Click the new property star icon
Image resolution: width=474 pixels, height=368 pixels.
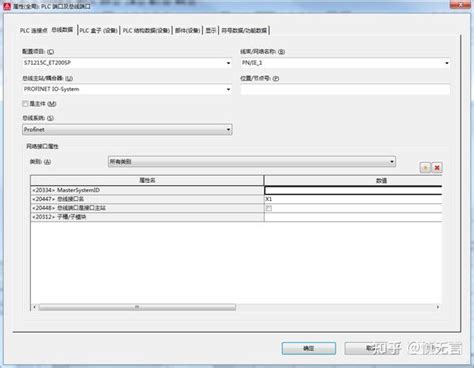[x=425, y=167]
